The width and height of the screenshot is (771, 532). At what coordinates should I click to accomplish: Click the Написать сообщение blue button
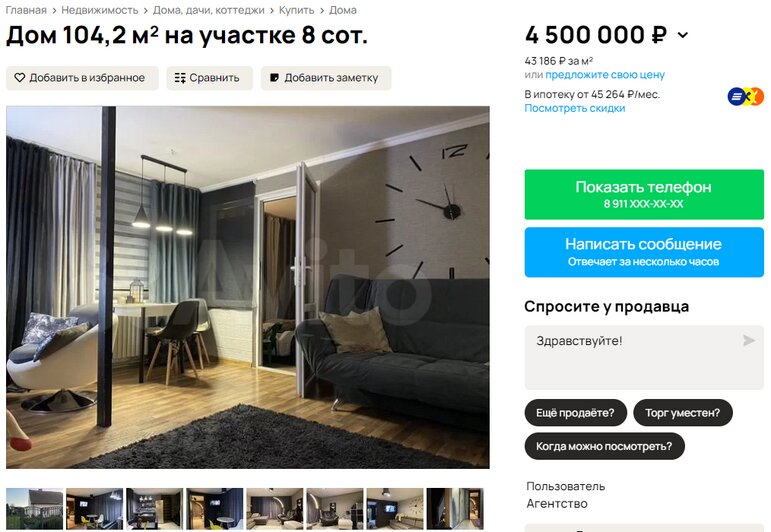click(x=644, y=252)
